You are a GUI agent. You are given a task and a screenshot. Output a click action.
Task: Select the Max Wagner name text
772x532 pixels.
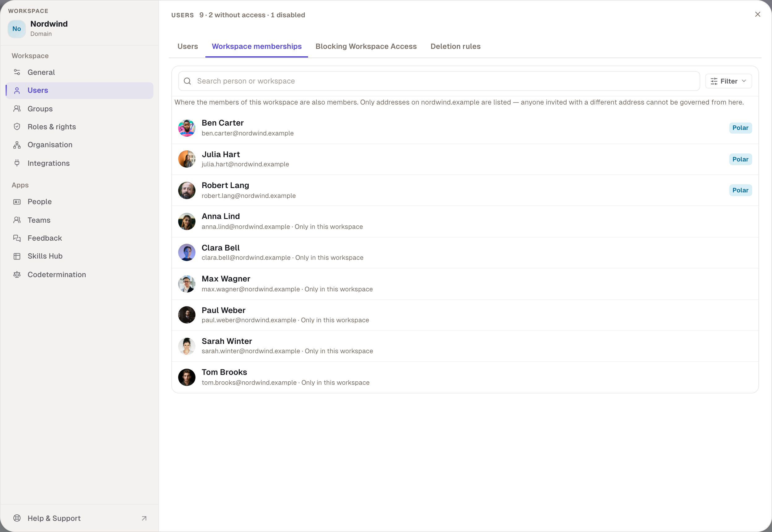point(226,279)
